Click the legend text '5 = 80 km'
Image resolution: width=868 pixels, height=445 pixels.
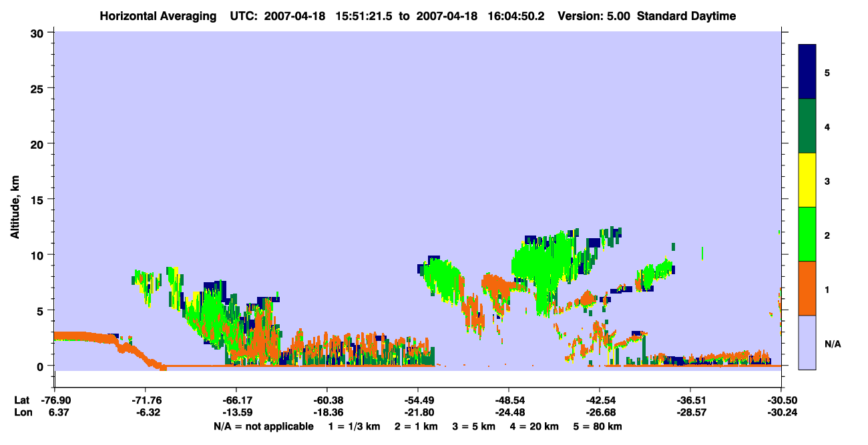pos(598,426)
